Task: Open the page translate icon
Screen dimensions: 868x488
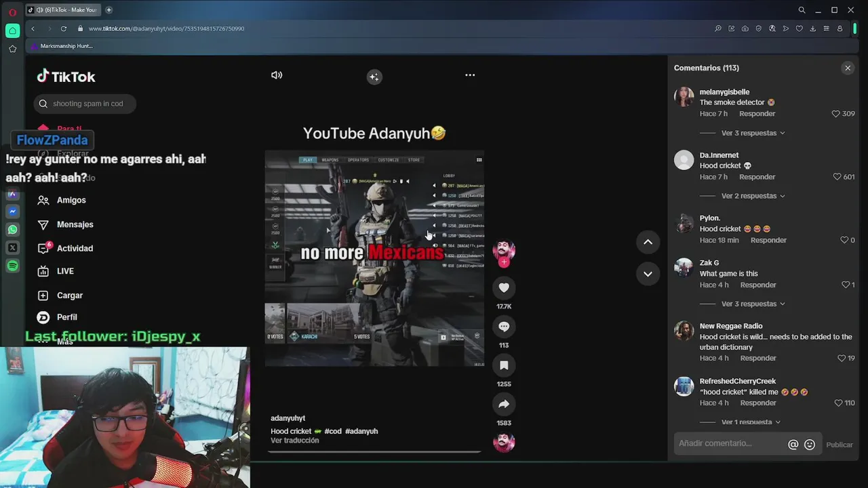Action: click(x=772, y=28)
